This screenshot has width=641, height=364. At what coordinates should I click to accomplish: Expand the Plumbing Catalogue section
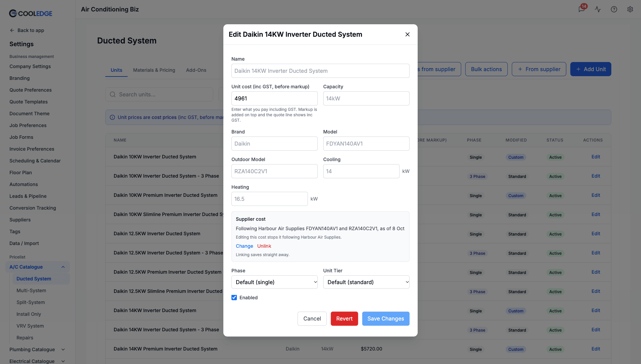[63, 350]
